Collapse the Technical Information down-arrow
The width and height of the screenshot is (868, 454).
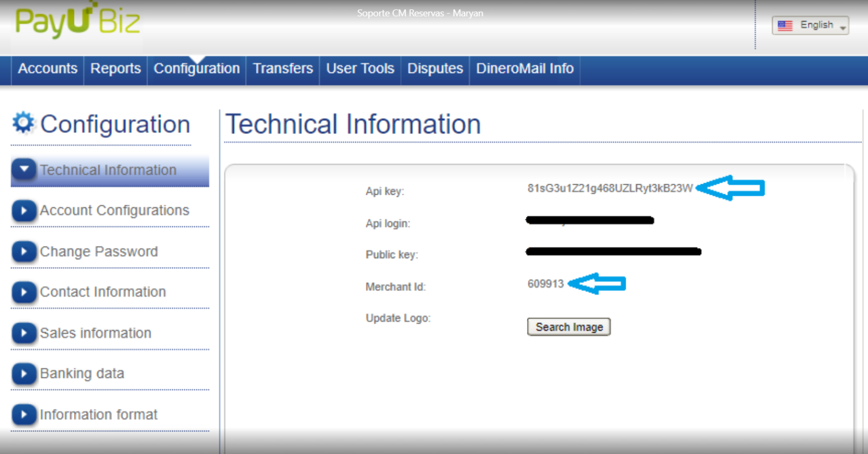pyautogui.click(x=24, y=169)
